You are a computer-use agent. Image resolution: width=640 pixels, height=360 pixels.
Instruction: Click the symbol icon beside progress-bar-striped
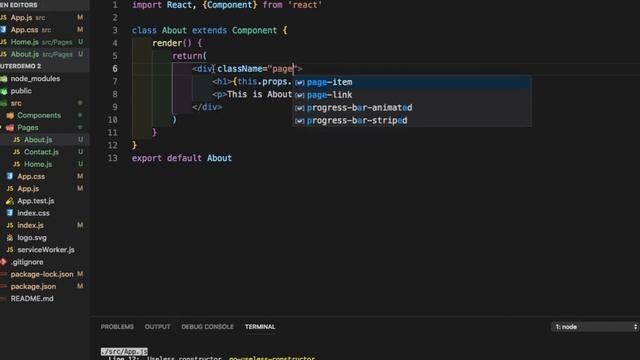[300, 121]
